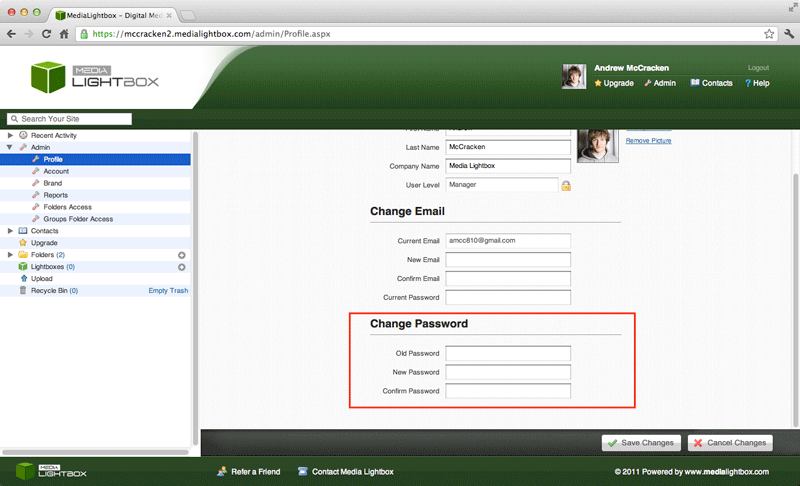800x486 pixels.
Task: Expand the Recent Activity tree node
Action: click(x=10, y=135)
